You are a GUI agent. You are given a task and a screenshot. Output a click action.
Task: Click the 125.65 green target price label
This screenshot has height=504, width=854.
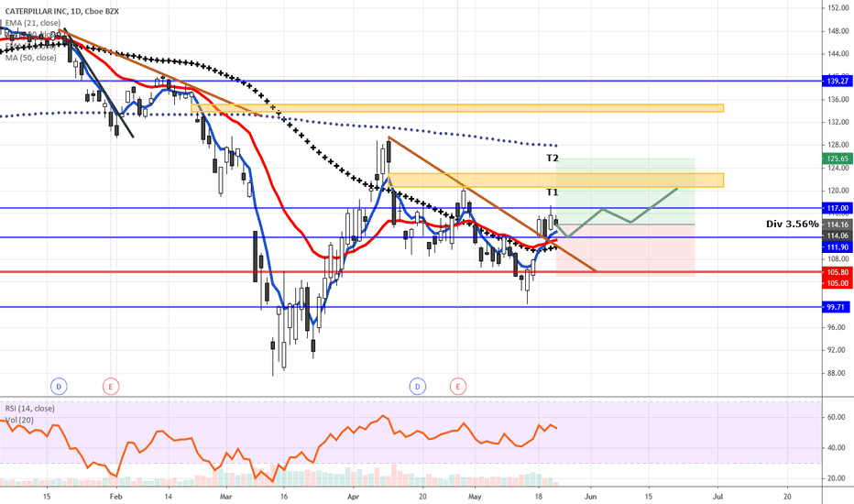coord(838,159)
